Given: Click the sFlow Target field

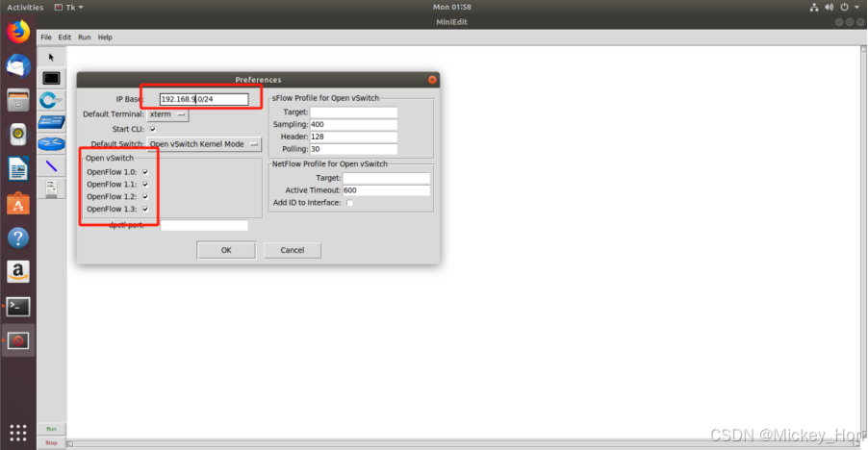Looking at the screenshot, I should click(354, 112).
